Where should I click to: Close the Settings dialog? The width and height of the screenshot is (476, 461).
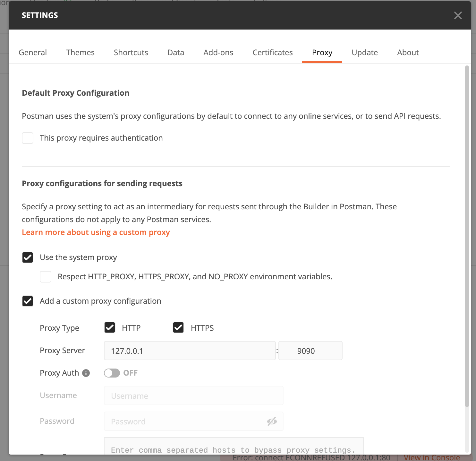click(x=458, y=15)
